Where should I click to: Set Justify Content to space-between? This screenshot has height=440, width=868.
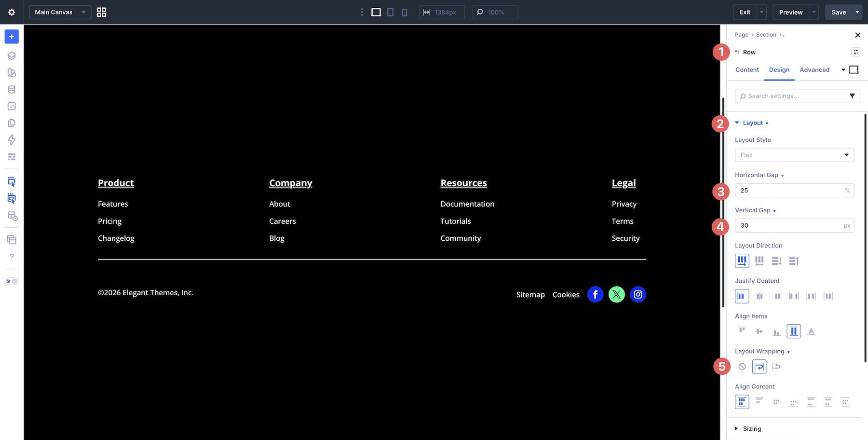[x=794, y=296]
